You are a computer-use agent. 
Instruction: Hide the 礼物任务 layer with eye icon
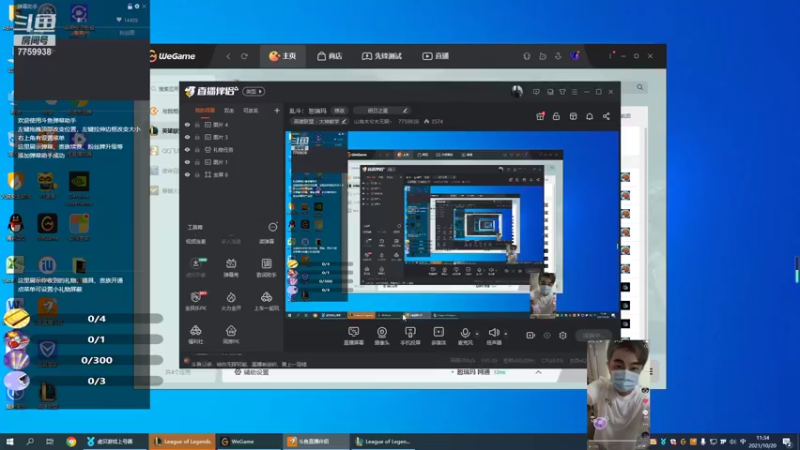(187, 150)
